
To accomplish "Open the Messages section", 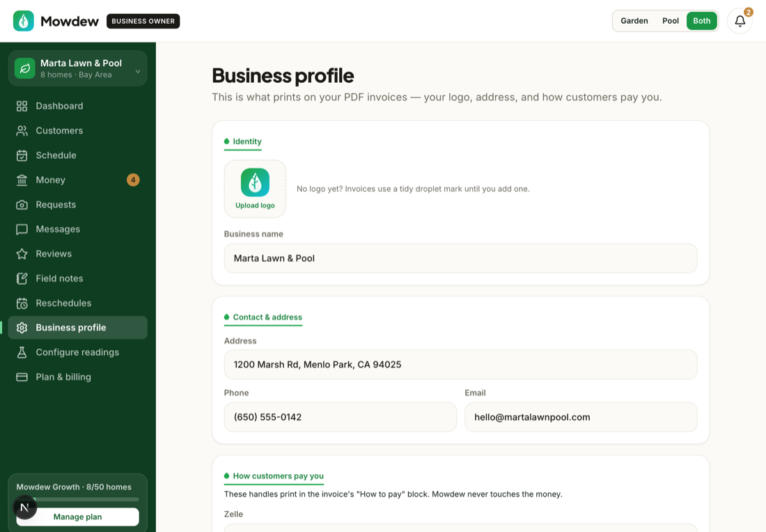I will click(x=78, y=229).
